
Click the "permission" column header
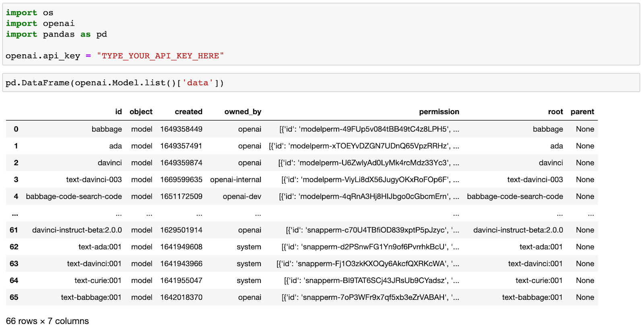pos(439,112)
